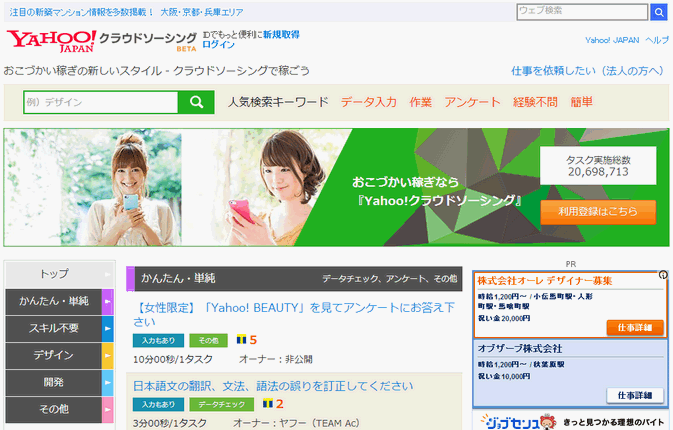
Task: Click the light-blue arrow on 開発
Action: (108, 382)
